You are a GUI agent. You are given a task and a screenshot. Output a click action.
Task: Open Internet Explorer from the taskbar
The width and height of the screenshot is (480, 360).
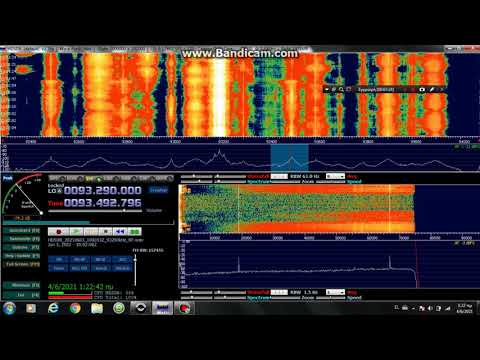pos(53,308)
